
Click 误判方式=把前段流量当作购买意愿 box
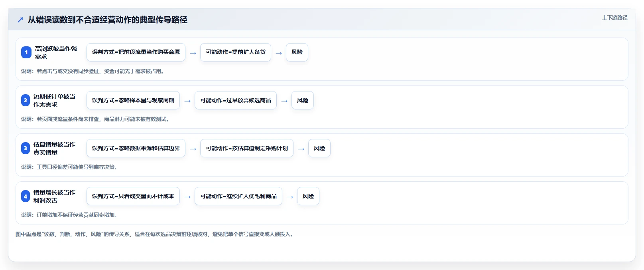[x=136, y=52]
